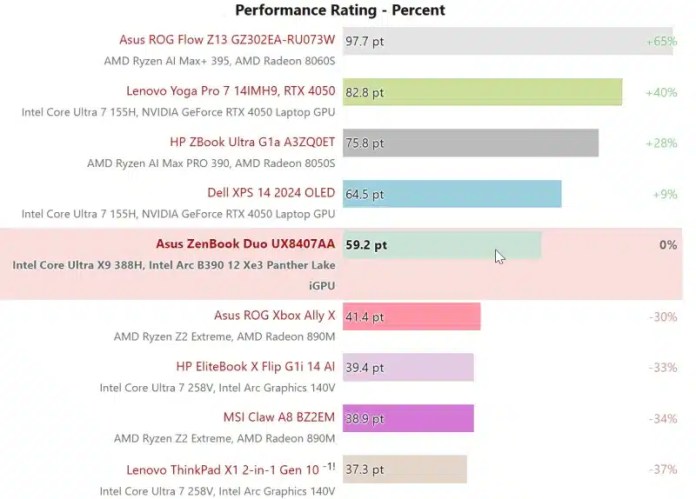The height and width of the screenshot is (499, 696).
Task: Select the red 41.4 pt bar
Action: pyautogui.click(x=411, y=316)
